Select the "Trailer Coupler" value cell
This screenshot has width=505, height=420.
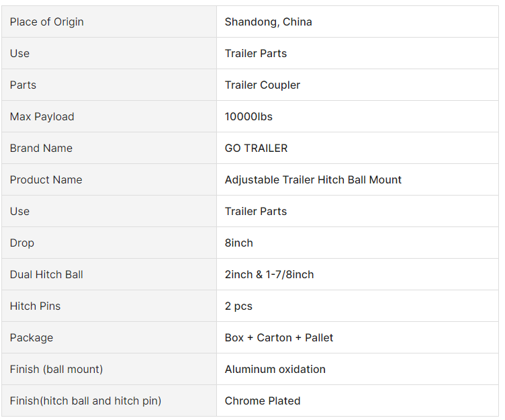(262, 85)
